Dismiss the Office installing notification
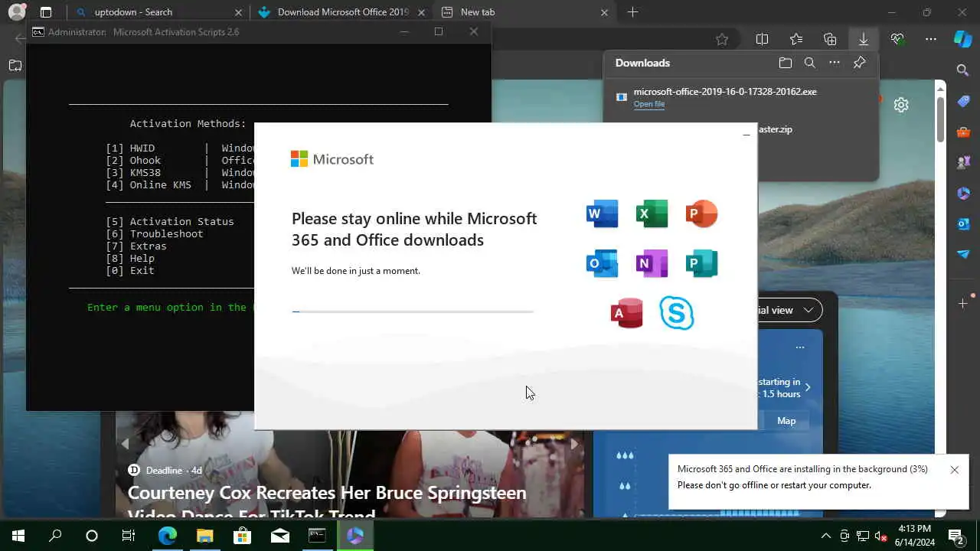Viewport: 980px width, 551px height. coord(954,470)
